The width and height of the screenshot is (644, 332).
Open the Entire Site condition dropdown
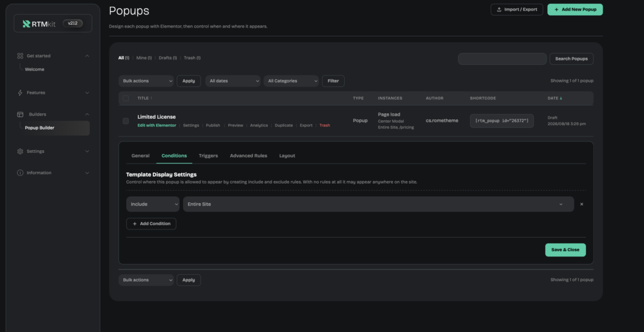(x=378, y=204)
